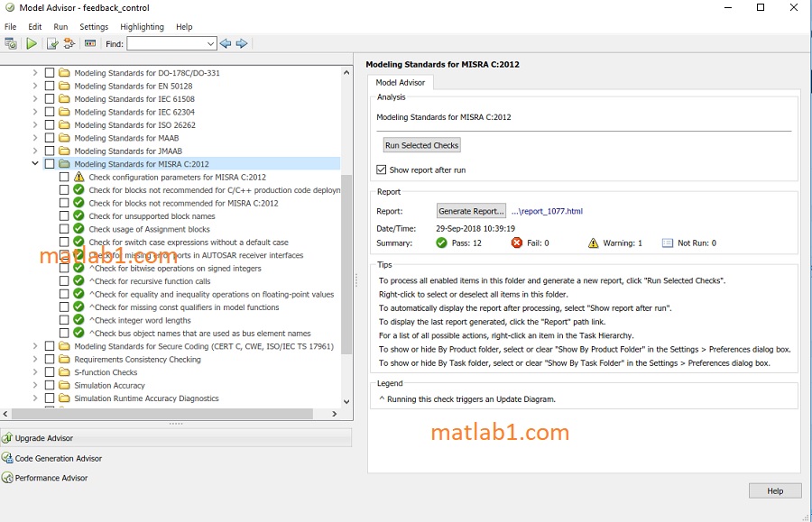Click the document with green checkmark toolbar icon
The height and width of the screenshot is (522, 812).
[x=52, y=44]
